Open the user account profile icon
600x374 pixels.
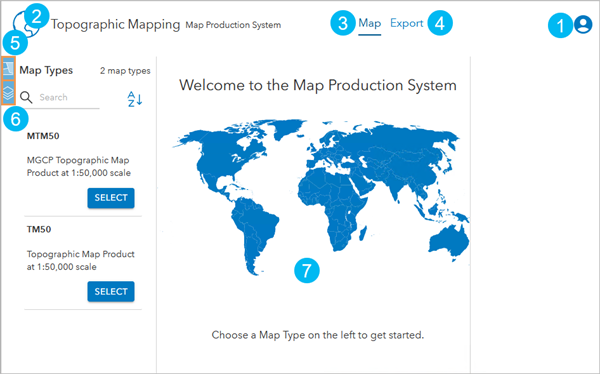[583, 24]
